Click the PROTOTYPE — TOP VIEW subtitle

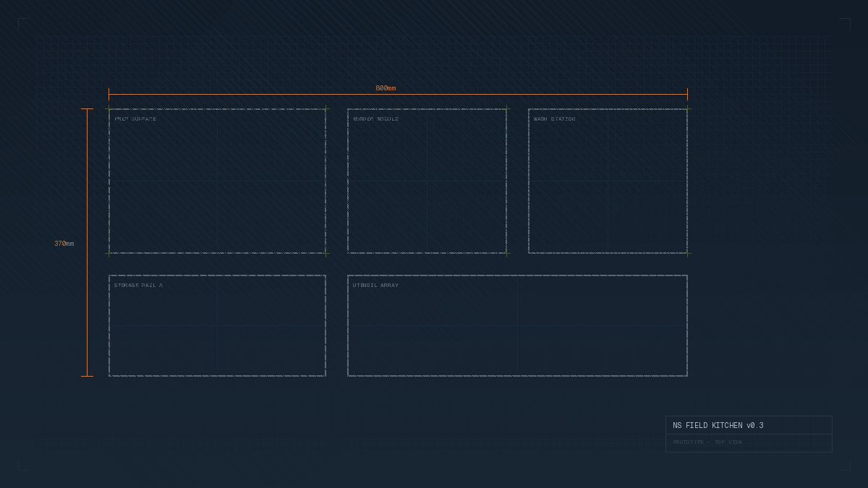(707, 442)
